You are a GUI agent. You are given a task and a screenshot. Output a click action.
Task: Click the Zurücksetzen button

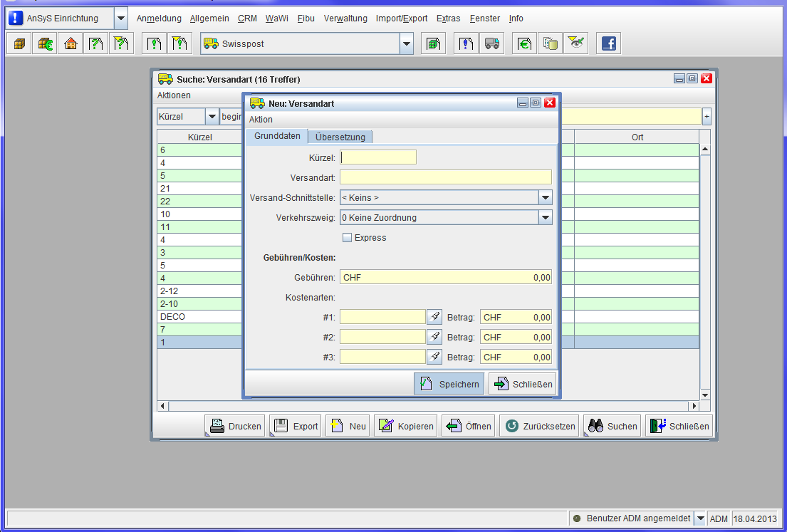(539, 426)
